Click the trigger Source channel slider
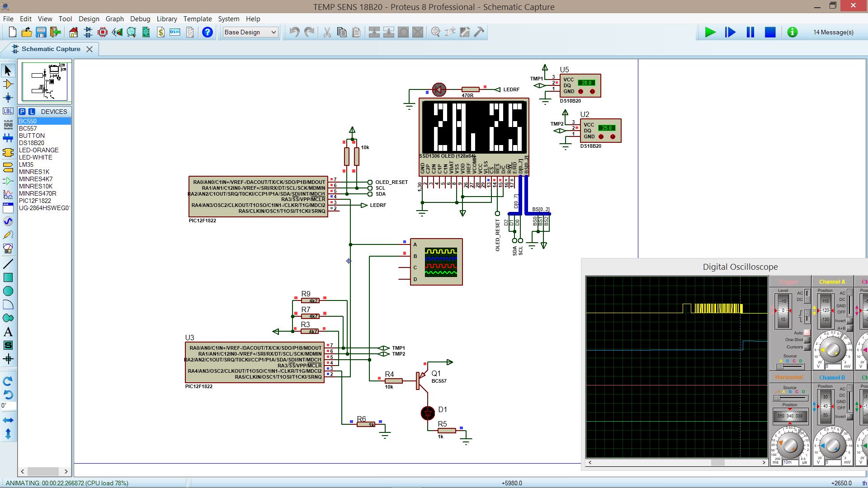 click(789, 366)
